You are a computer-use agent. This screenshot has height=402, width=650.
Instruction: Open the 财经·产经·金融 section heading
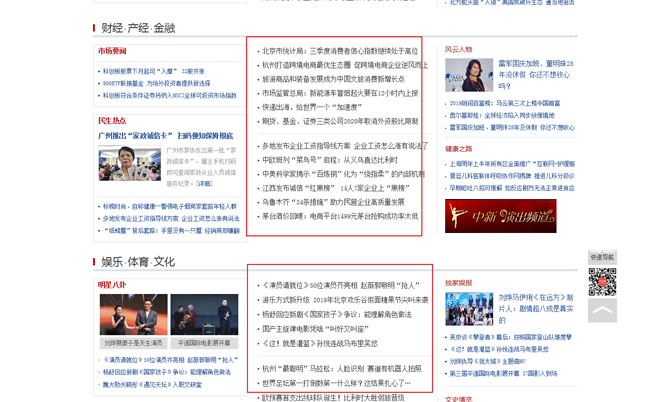[x=138, y=28]
